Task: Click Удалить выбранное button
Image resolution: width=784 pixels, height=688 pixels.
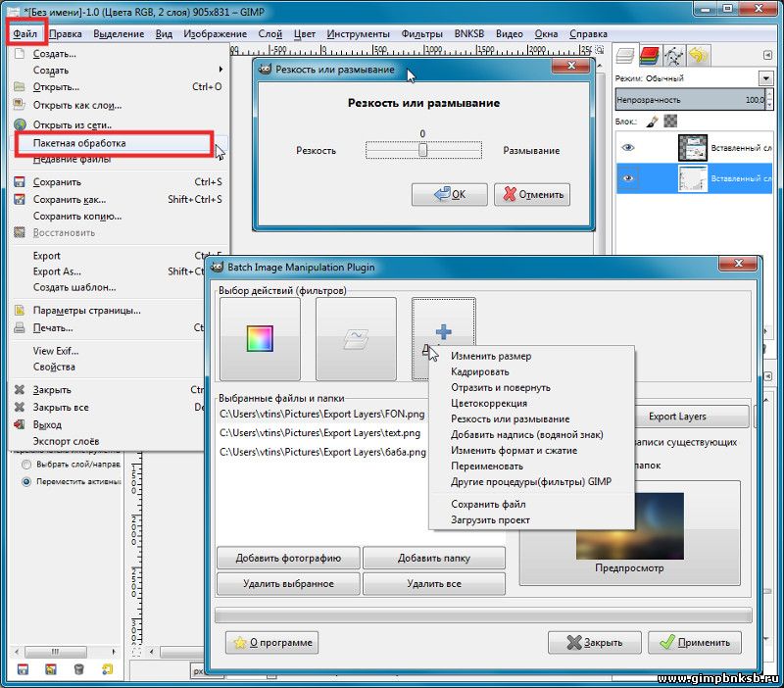Action: coord(288,583)
